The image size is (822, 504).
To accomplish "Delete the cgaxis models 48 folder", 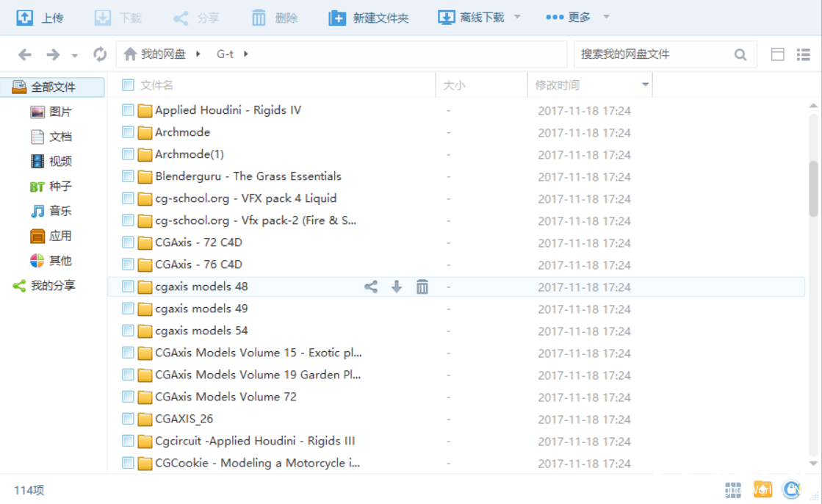I will [x=422, y=287].
